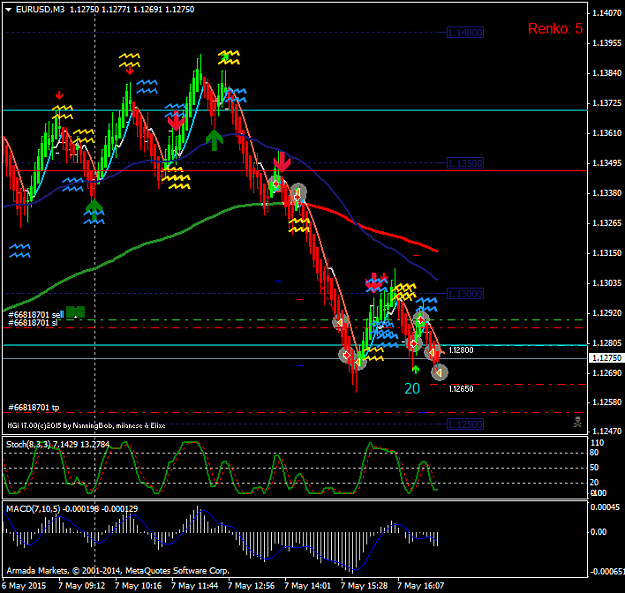Click the Stochastic 80 level scale value

[594, 452]
